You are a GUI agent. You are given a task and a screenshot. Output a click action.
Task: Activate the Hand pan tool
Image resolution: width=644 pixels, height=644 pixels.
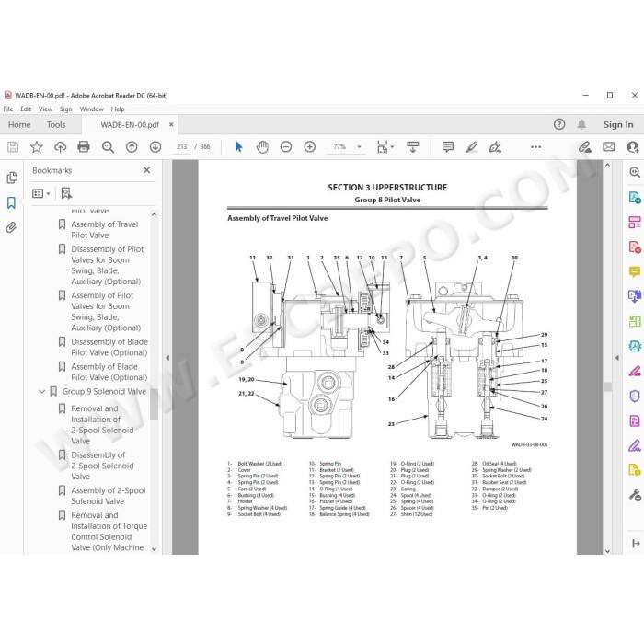262,146
